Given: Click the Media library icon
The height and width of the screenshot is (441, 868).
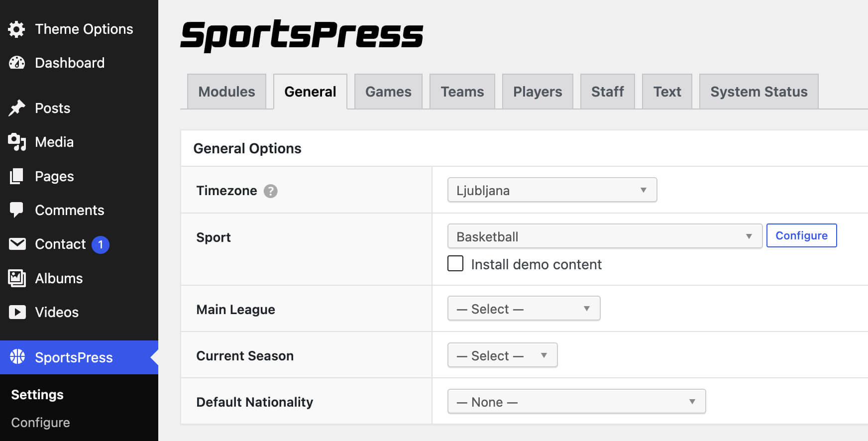Looking at the screenshot, I should click(x=17, y=142).
